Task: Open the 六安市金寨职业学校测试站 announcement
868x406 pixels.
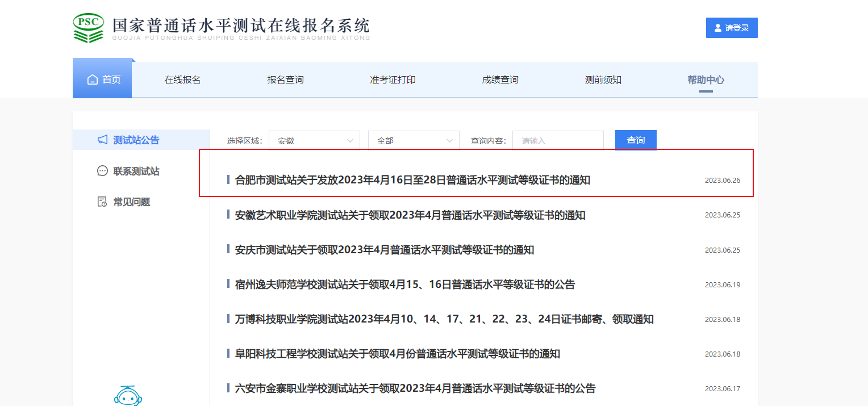Action: point(415,388)
